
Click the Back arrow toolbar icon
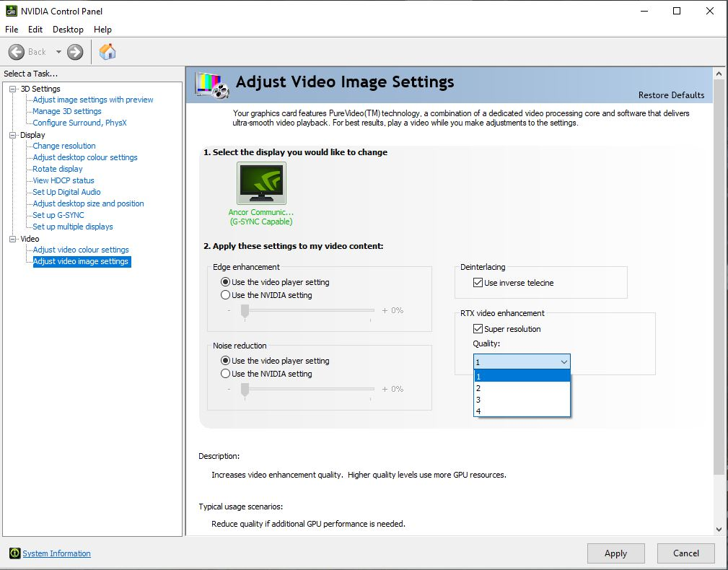(17, 52)
